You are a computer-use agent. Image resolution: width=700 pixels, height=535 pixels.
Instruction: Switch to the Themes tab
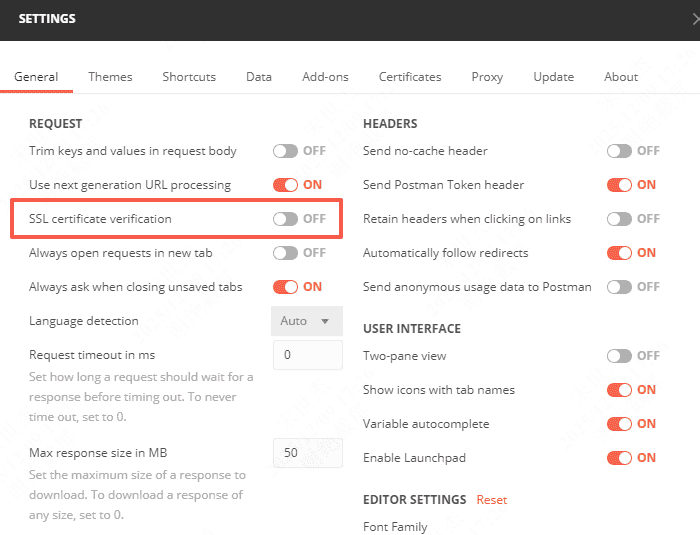tap(110, 77)
